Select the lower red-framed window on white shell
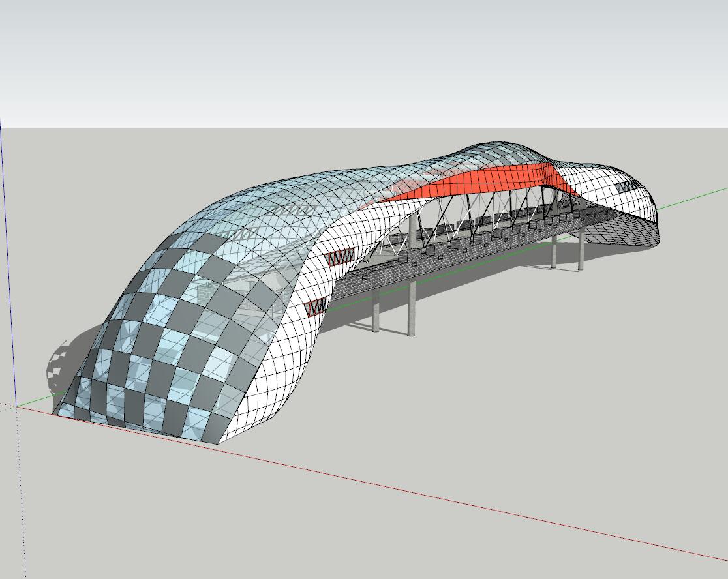The width and height of the screenshot is (728, 579). 317,306
